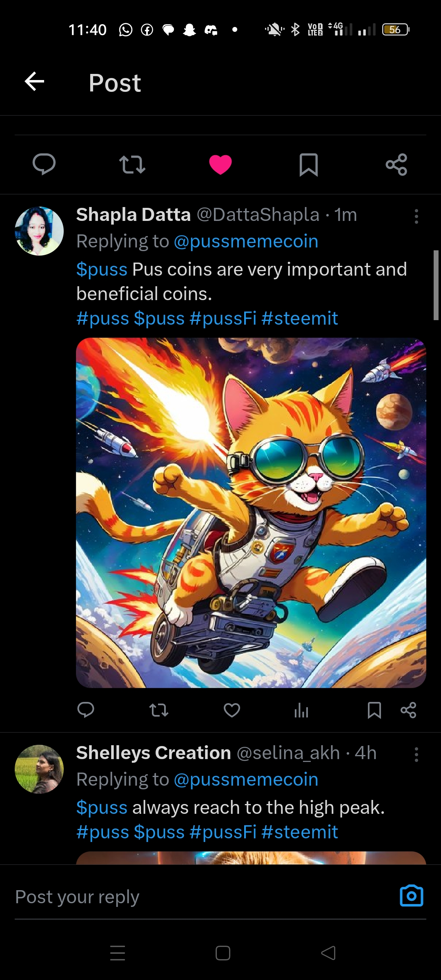Open the three-dot menu on Shapla Datta's reply
The width and height of the screenshot is (441, 980).
pyautogui.click(x=416, y=216)
